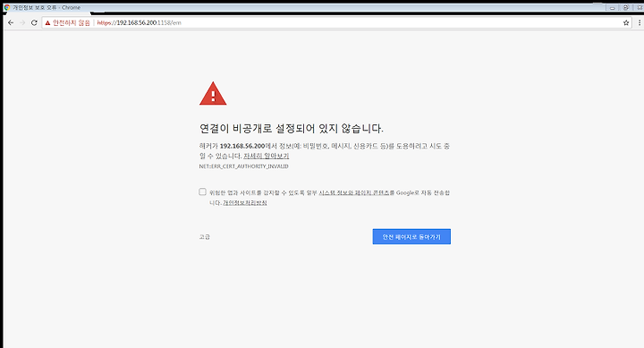The width and height of the screenshot is (644, 348).
Task: Restore the Chrome window size
Action: coord(625,7)
